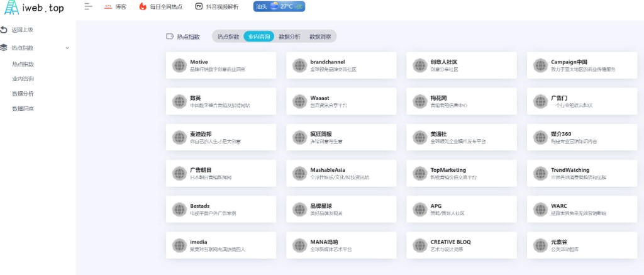Click the TV icon for Douyin video parsing
The width and height of the screenshot is (644, 275).
(199, 6)
